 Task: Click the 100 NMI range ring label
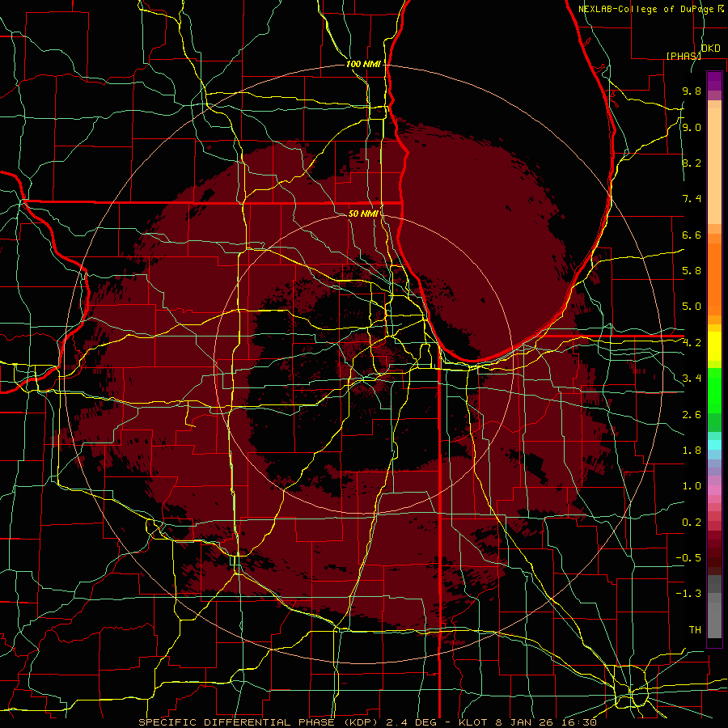click(363, 64)
